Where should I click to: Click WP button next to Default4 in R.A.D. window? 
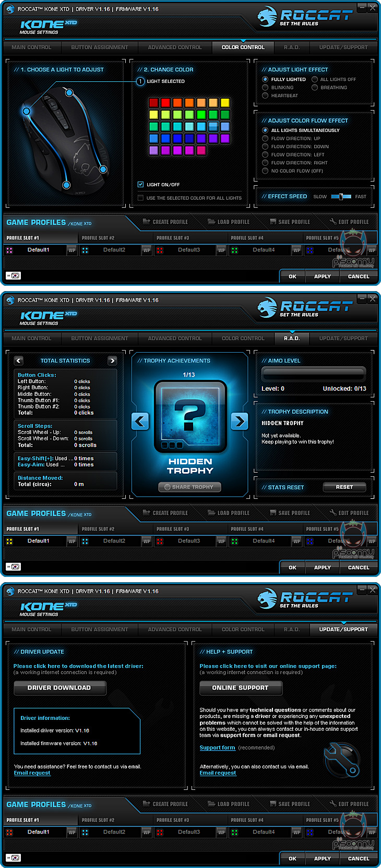click(x=296, y=541)
